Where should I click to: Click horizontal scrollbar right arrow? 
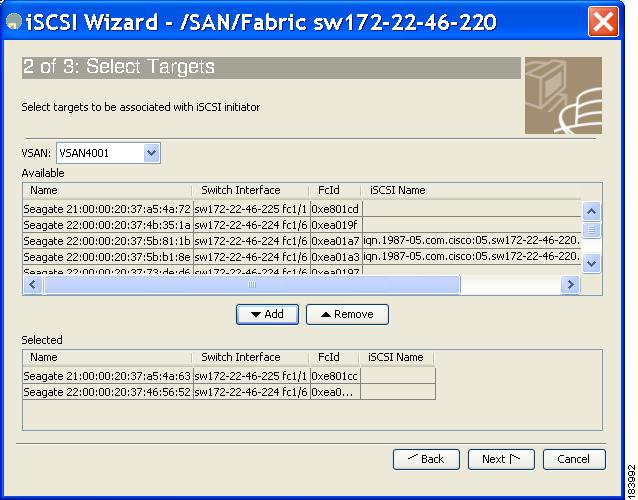[x=570, y=284]
